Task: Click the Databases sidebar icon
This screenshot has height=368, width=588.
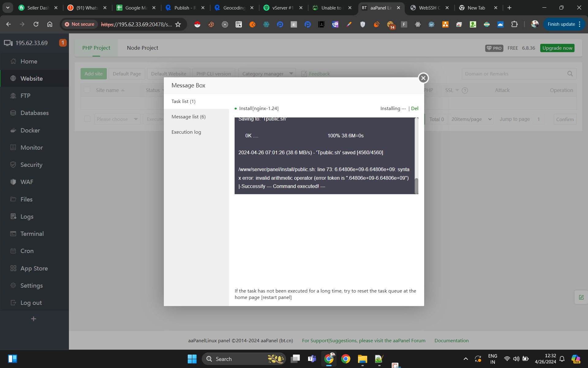Action: click(x=13, y=113)
